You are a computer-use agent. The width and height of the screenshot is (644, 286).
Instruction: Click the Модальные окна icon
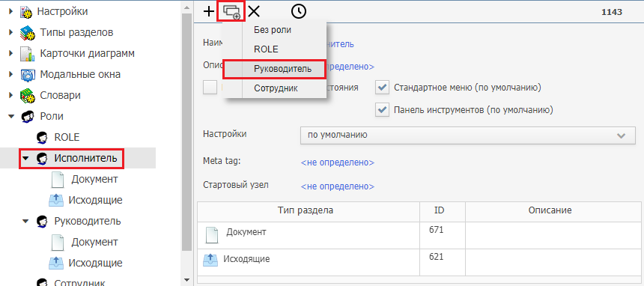click(x=27, y=75)
